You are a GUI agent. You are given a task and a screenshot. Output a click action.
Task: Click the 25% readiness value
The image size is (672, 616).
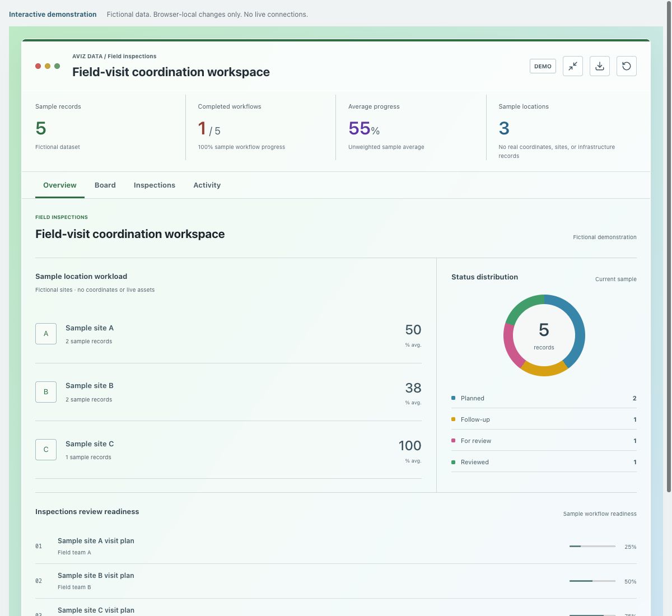(x=631, y=547)
